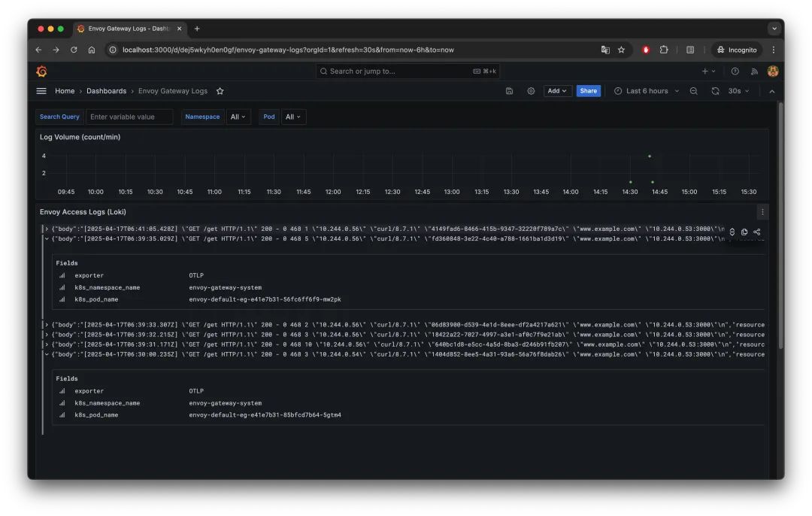Open the user profile avatar
Screen dimensions: 812x516
[773, 71]
